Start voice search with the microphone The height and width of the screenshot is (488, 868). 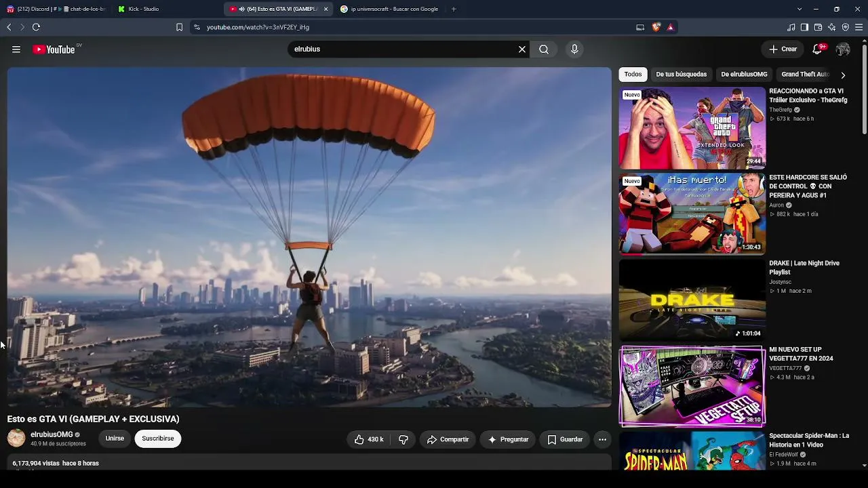coord(574,49)
